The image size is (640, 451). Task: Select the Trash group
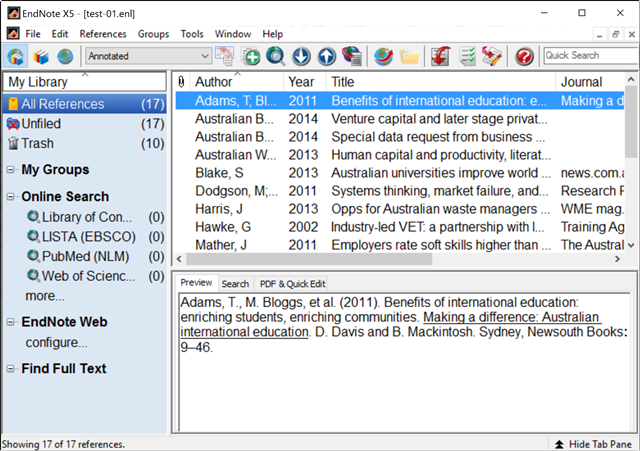[84, 143]
